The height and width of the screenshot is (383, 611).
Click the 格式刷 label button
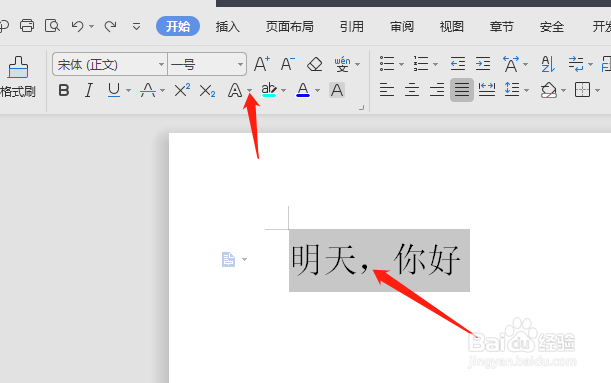18,92
